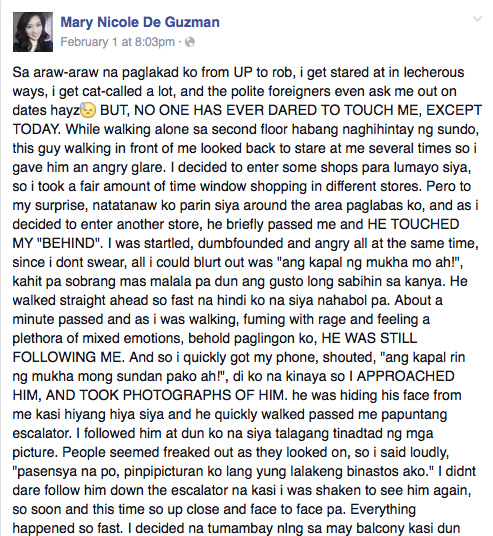Click the word "cat-called" in the post
Image resolution: width=493 pixels, height=536 pixels.
113,91
